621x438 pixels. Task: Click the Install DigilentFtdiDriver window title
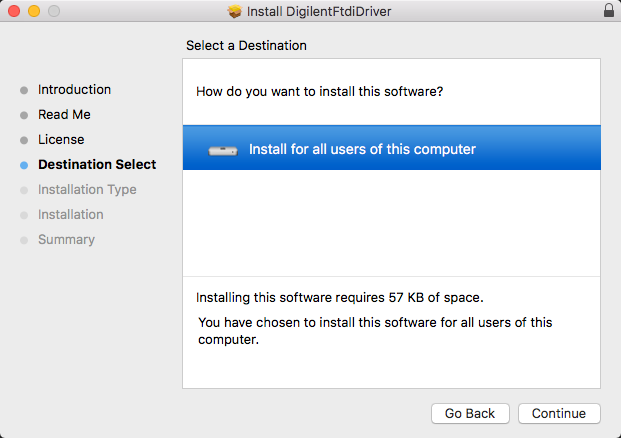click(x=319, y=11)
